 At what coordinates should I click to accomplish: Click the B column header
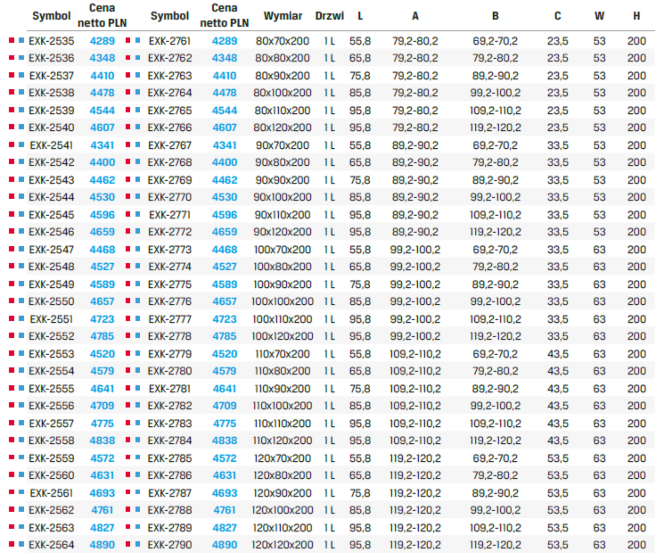(x=495, y=16)
